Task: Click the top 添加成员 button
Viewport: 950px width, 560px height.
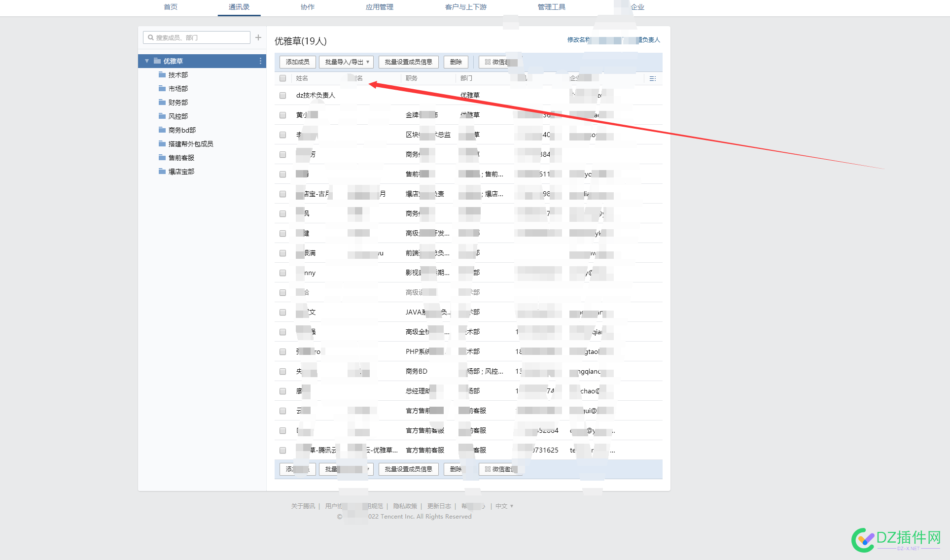Action: 298,62
